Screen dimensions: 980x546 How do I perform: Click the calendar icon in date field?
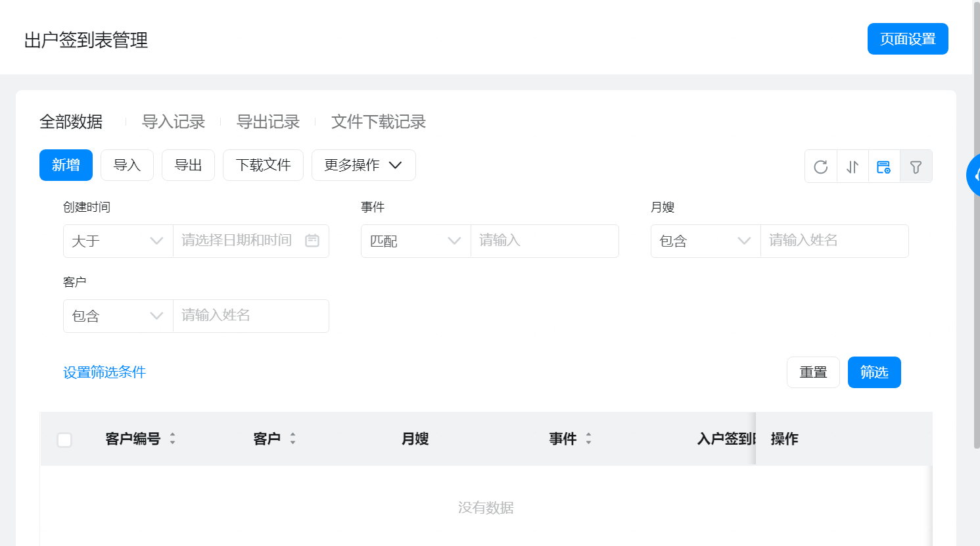point(312,241)
